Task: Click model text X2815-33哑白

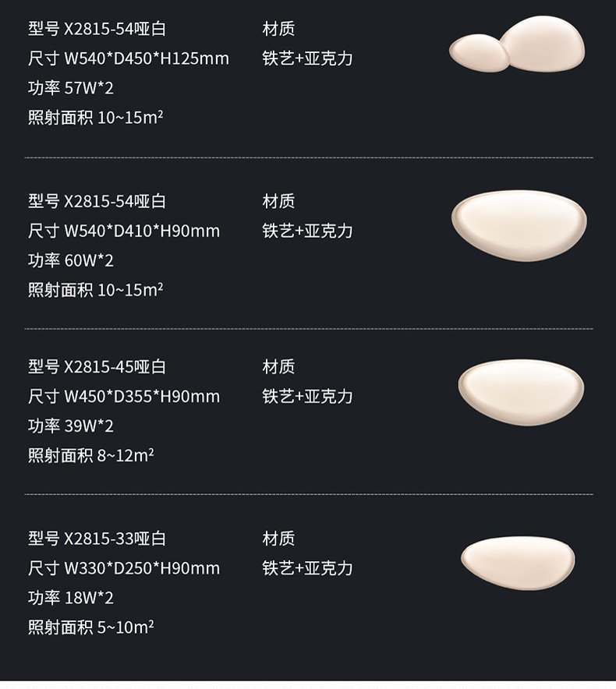Action: click(x=97, y=539)
